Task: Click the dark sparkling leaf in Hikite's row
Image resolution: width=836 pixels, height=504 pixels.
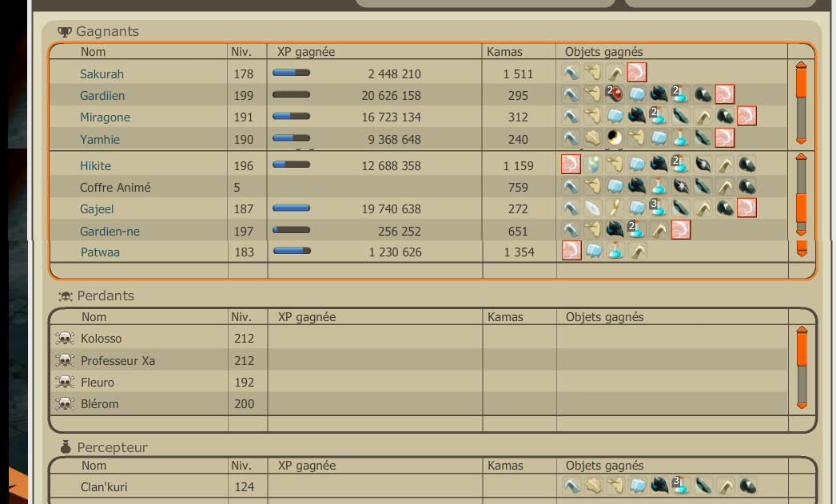Action: [x=703, y=165]
